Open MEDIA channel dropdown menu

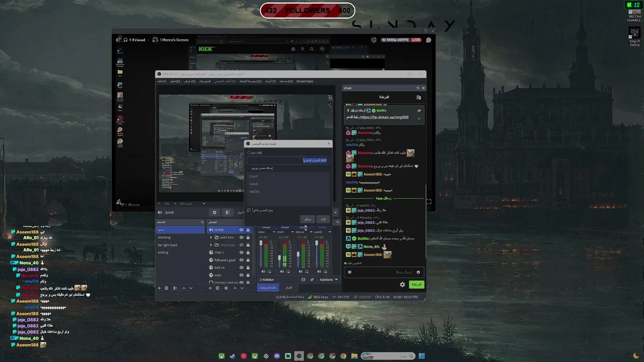[x=311, y=232]
